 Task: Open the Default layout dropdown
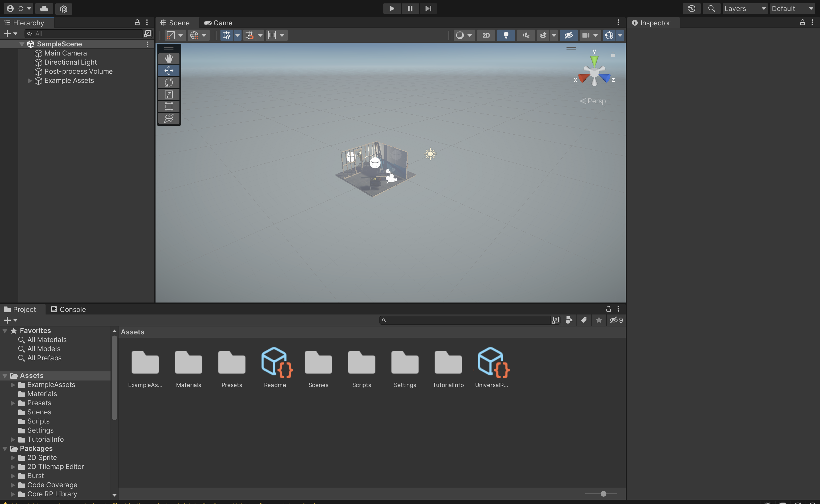point(793,9)
